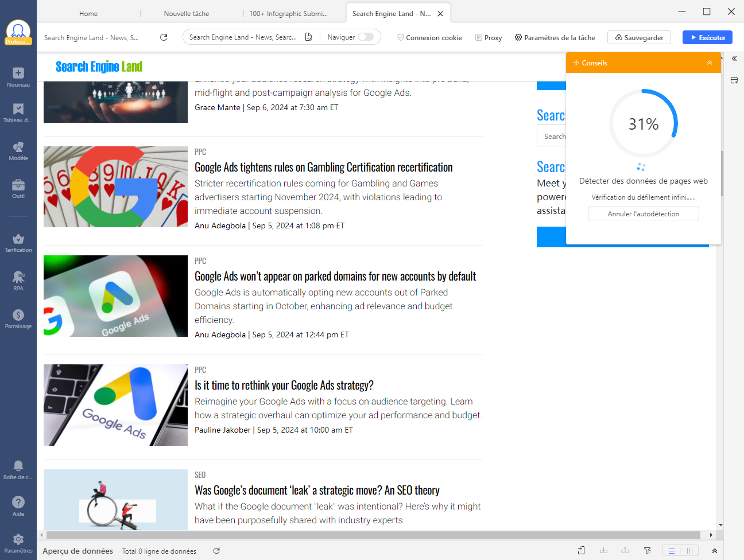Click the import data download icon

coord(603,550)
